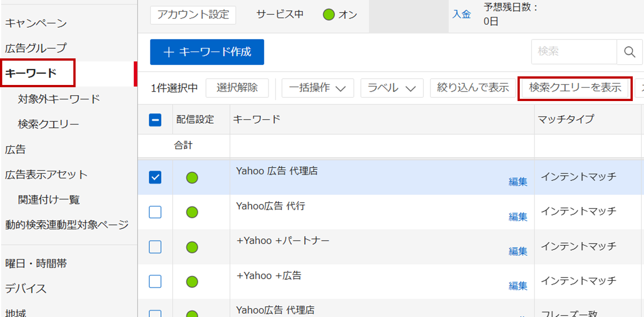This screenshot has height=317, width=644.
Task: Open 広告表示アセット in the sidebar
Action: click(46, 174)
